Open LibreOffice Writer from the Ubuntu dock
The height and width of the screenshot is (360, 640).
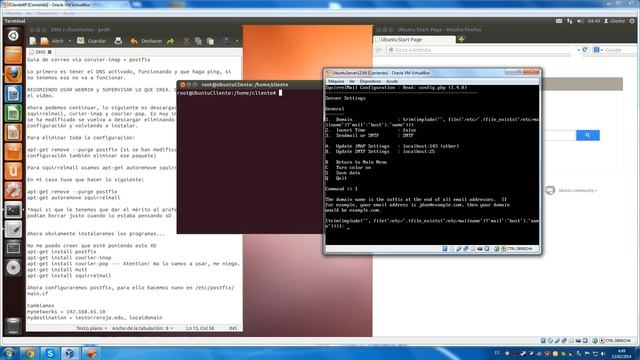tap(13, 94)
